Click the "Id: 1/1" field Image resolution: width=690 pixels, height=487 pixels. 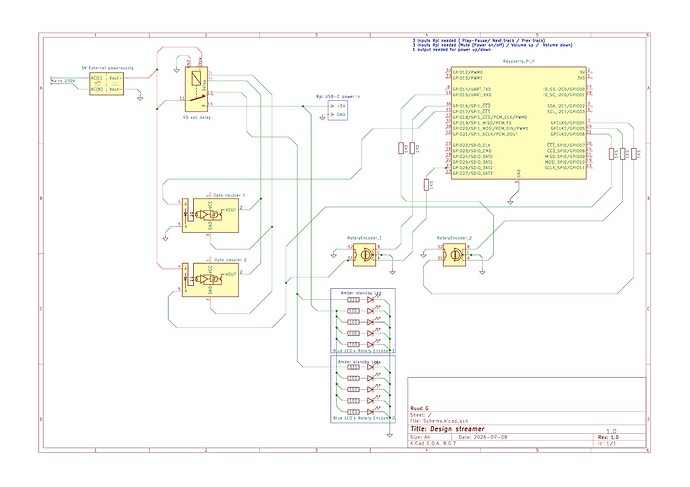point(607,443)
